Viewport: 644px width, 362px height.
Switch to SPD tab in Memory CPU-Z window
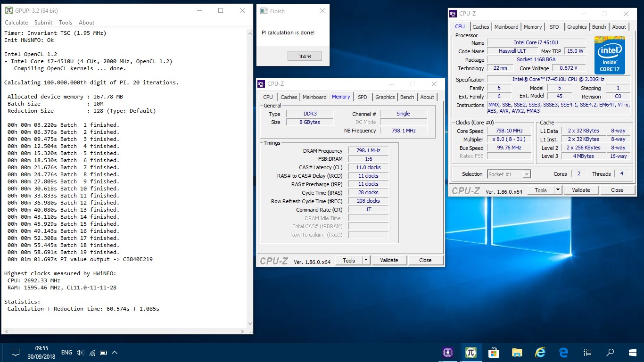point(362,97)
